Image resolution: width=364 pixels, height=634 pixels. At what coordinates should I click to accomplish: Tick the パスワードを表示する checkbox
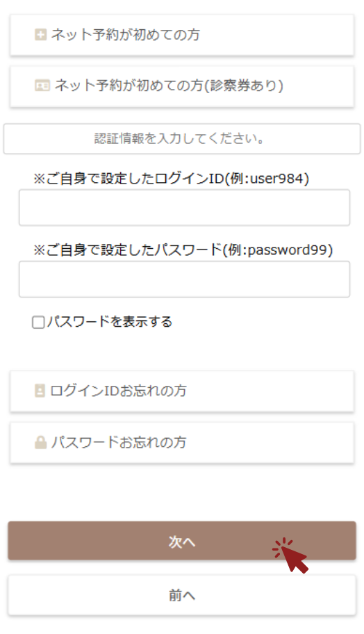38,323
